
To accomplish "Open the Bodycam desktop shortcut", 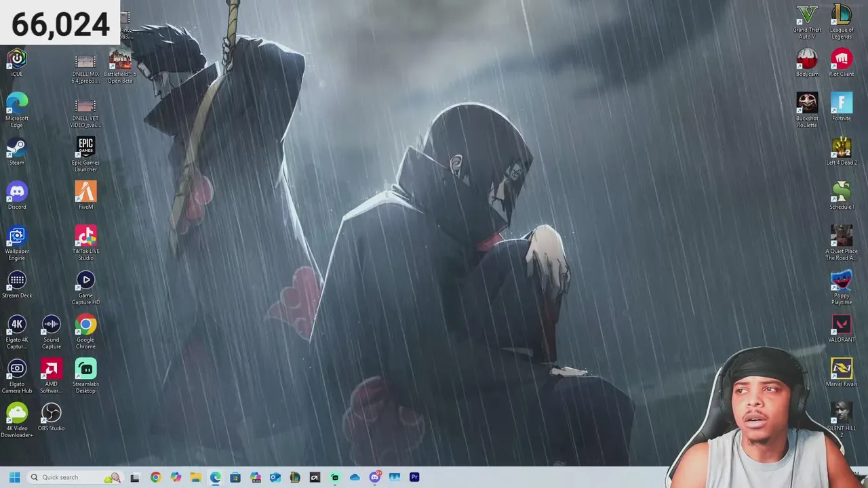I will tap(807, 62).
